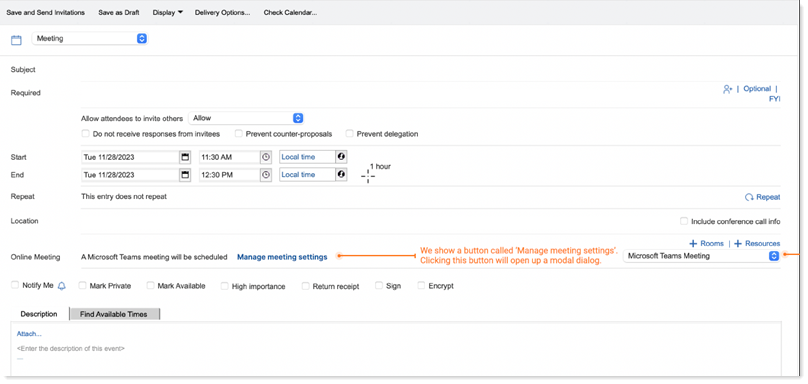Click Save as Draft
808x384 pixels.
click(119, 12)
